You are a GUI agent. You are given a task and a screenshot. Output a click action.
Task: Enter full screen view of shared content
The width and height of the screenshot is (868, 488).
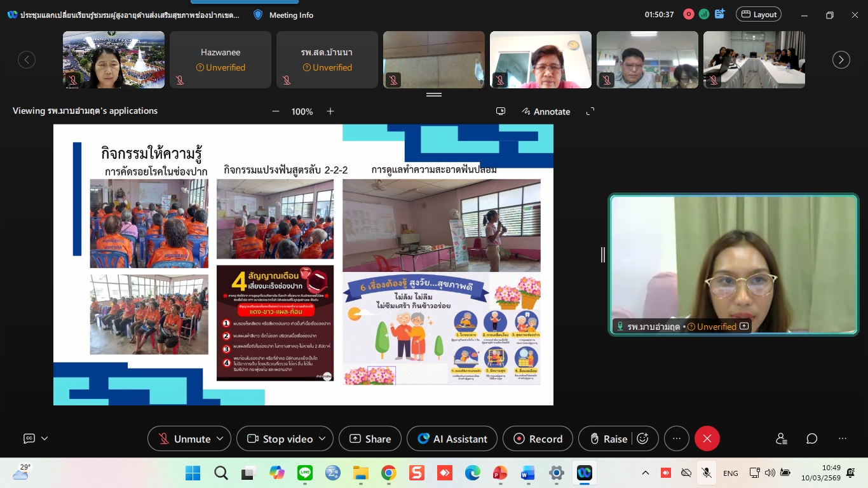[x=590, y=111]
